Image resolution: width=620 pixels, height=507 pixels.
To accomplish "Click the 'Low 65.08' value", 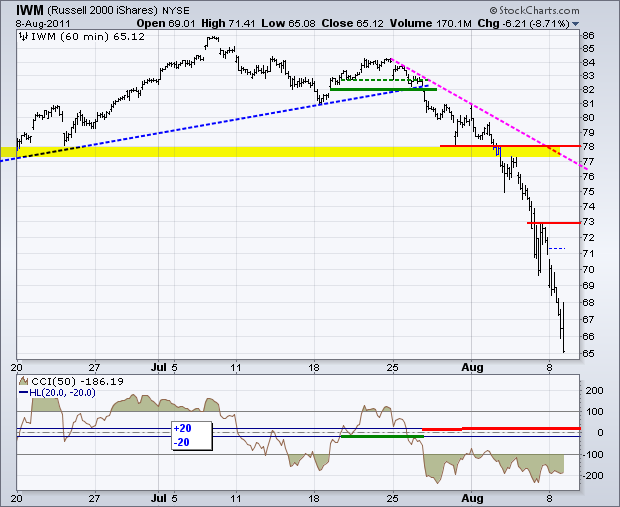I will coord(288,23).
